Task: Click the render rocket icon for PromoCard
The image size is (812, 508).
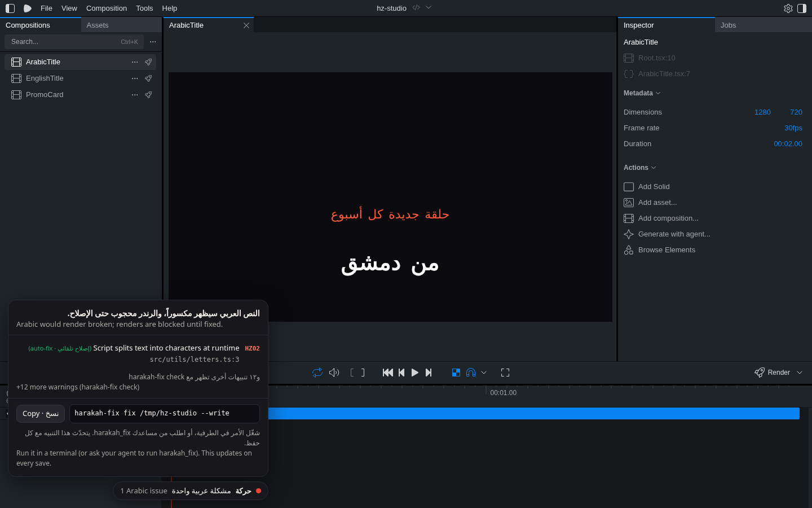Action: [x=148, y=95]
